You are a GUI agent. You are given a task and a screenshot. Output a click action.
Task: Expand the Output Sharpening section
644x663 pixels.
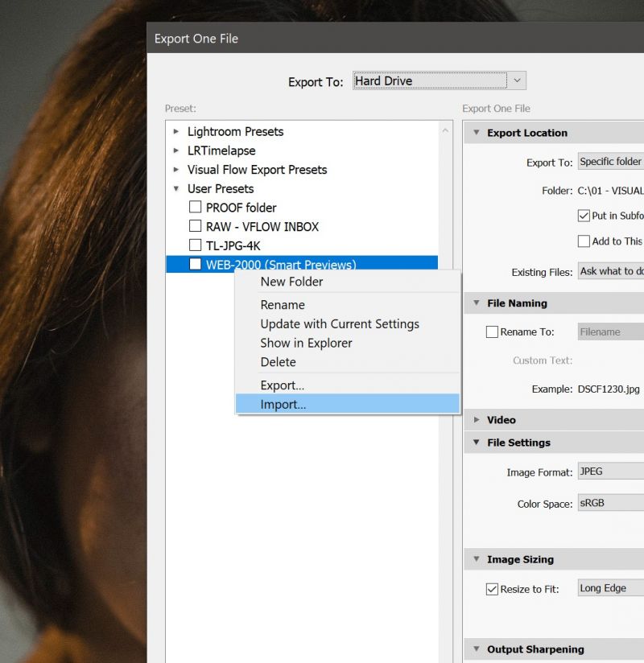point(477,649)
